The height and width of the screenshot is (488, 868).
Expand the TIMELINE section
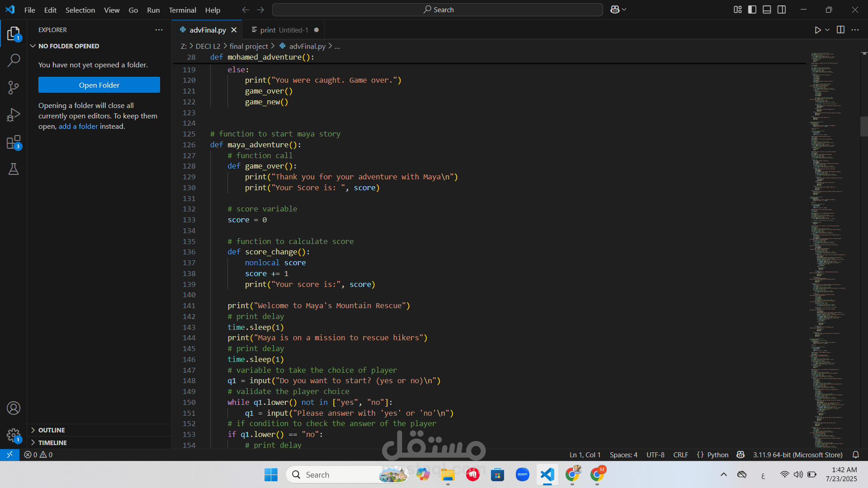click(52, 443)
